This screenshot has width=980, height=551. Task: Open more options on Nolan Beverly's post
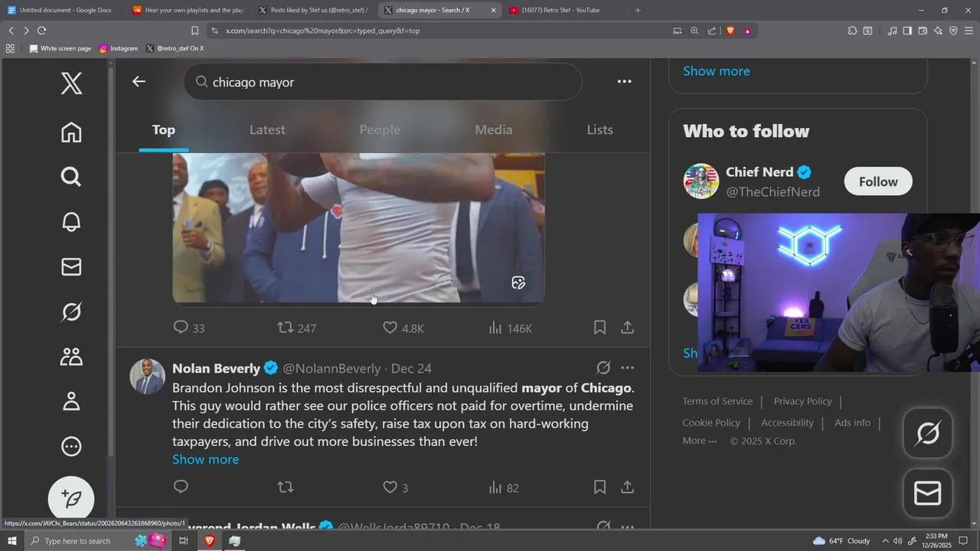pos(627,368)
